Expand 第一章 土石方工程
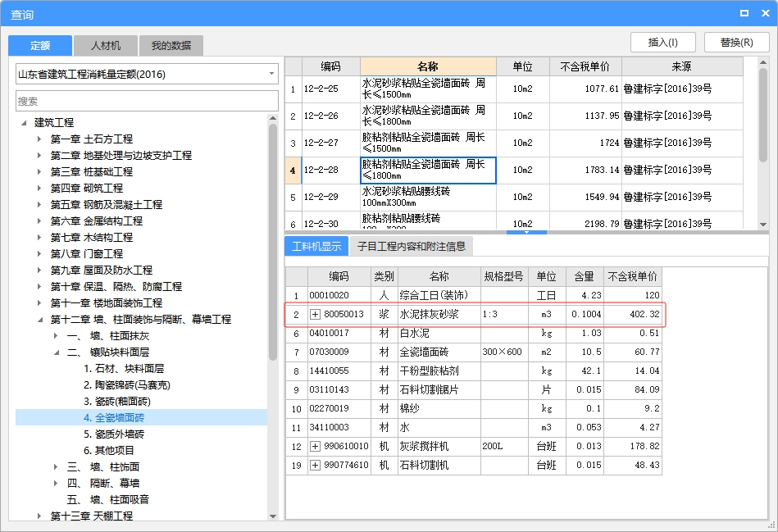The width and height of the screenshot is (778, 532). point(39,139)
